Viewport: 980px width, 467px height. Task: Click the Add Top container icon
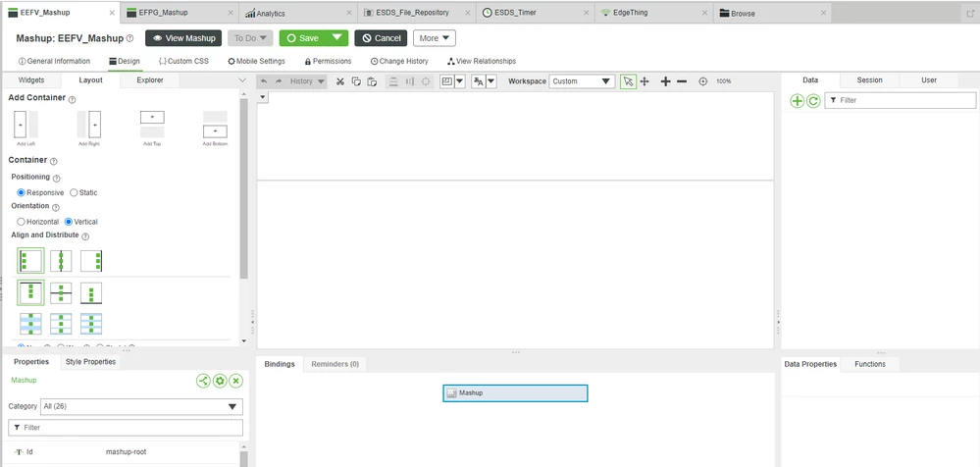[x=152, y=125]
